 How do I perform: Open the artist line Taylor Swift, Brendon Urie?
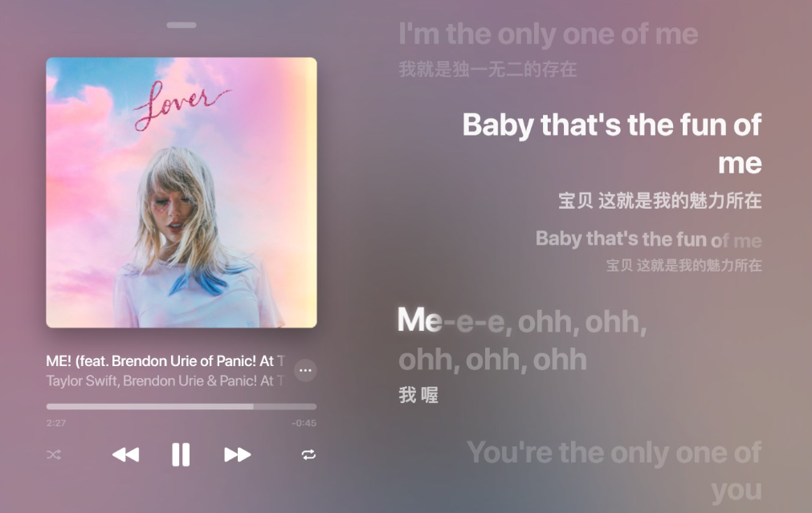pos(165,381)
